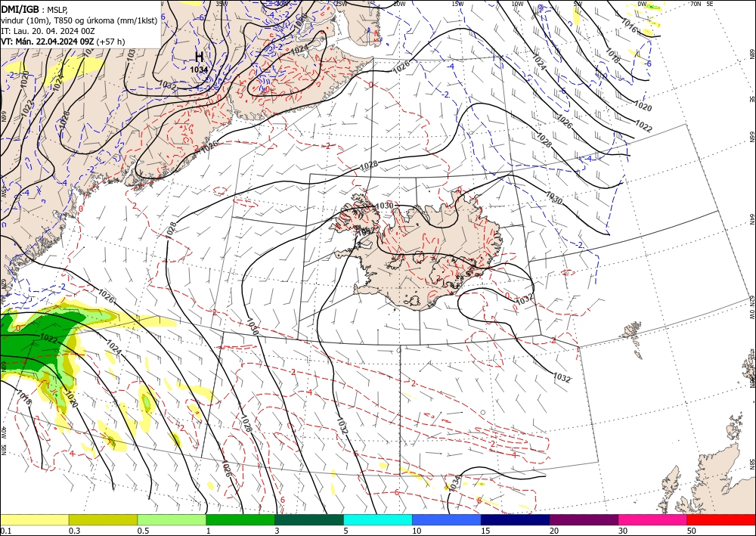756x536 pixels.
Task: Click the green 1–3 mm legend swatch
Action: pyautogui.click(x=240, y=519)
